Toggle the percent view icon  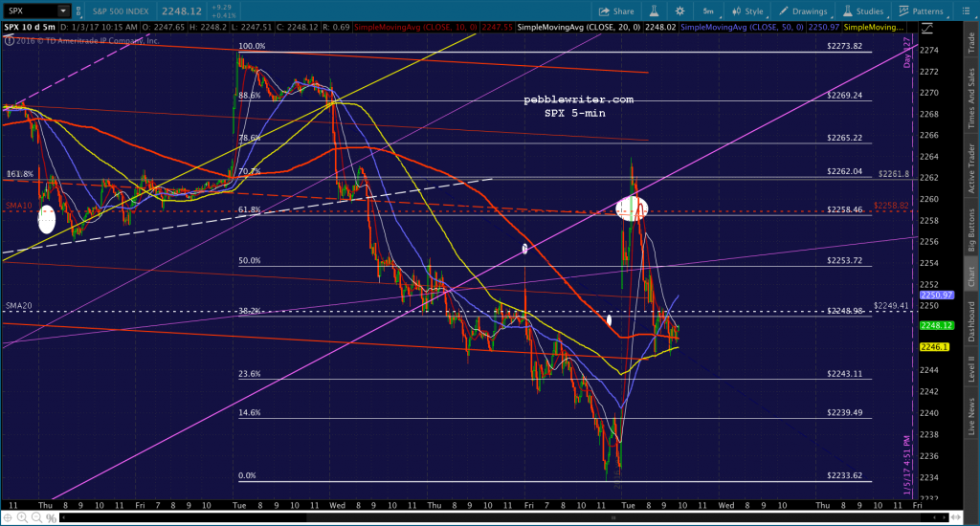[x=52, y=518]
